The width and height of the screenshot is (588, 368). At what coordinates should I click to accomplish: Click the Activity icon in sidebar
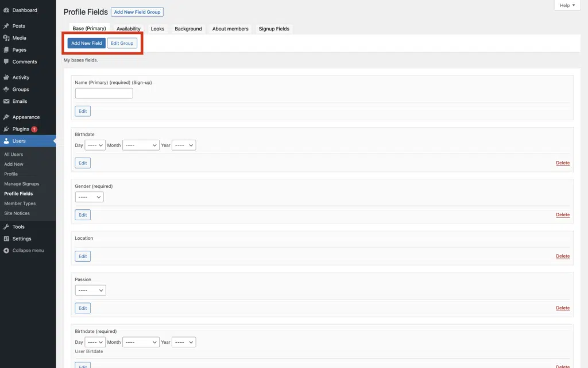tap(6, 78)
